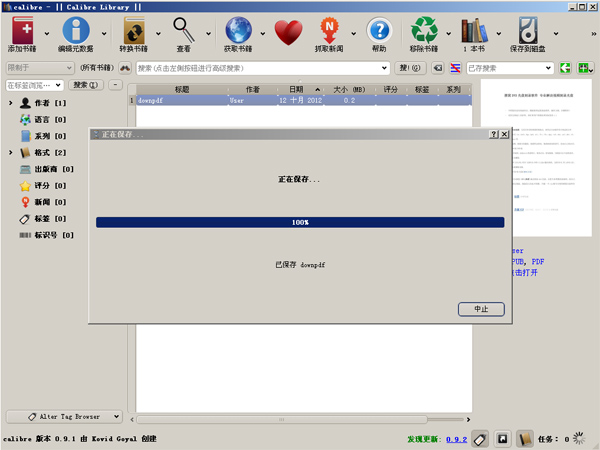The width and height of the screenshot is (600, 450).
Task: Expand the toolbar overflow chevron
Action: click(x=593, y=34)
